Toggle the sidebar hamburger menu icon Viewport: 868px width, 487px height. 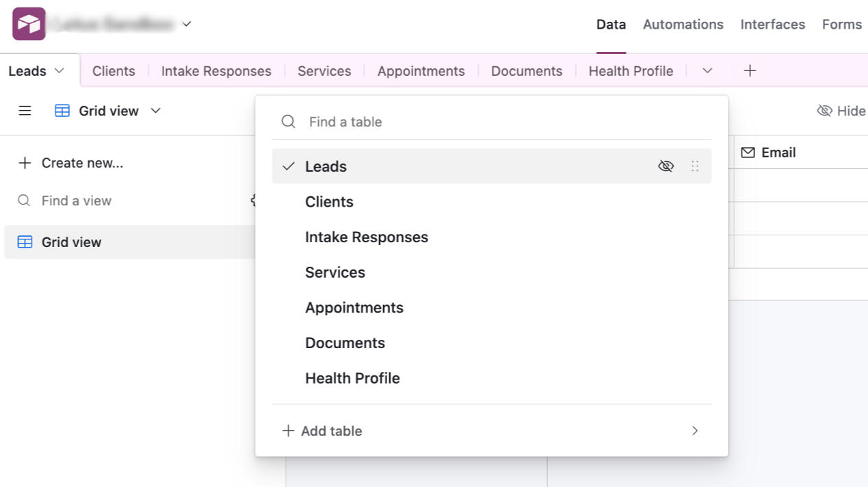coord(25,111)
